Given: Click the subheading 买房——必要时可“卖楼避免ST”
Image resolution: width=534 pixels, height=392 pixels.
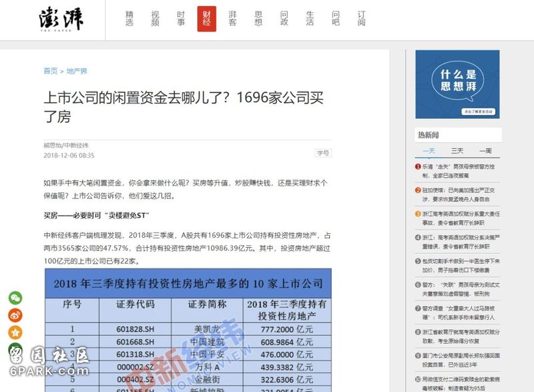Looking at the screenshot, I should (96, 215).
